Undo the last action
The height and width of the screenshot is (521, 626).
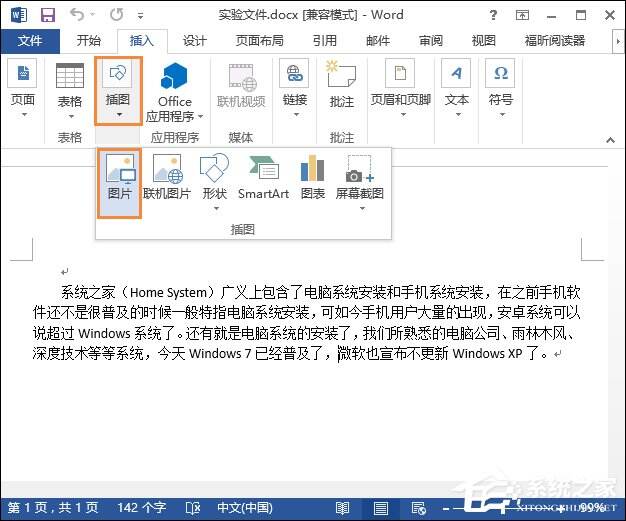(77, 15)
